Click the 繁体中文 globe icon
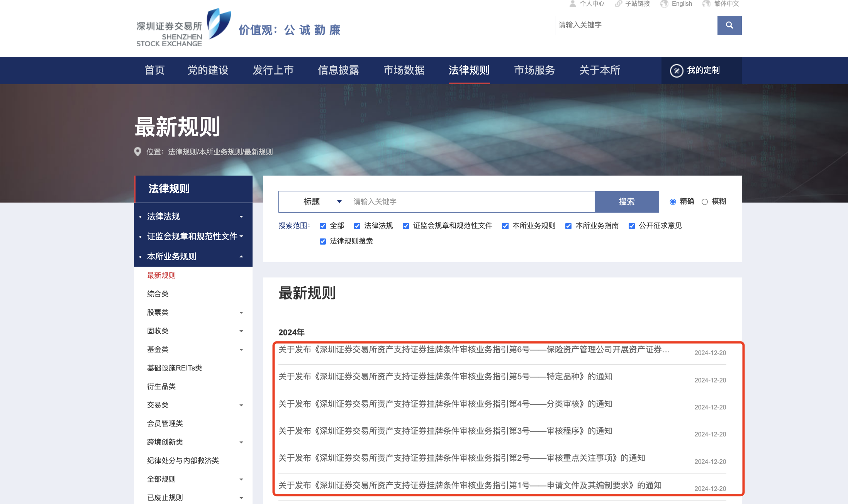This screenshot has height=504, width=848. 706,4
